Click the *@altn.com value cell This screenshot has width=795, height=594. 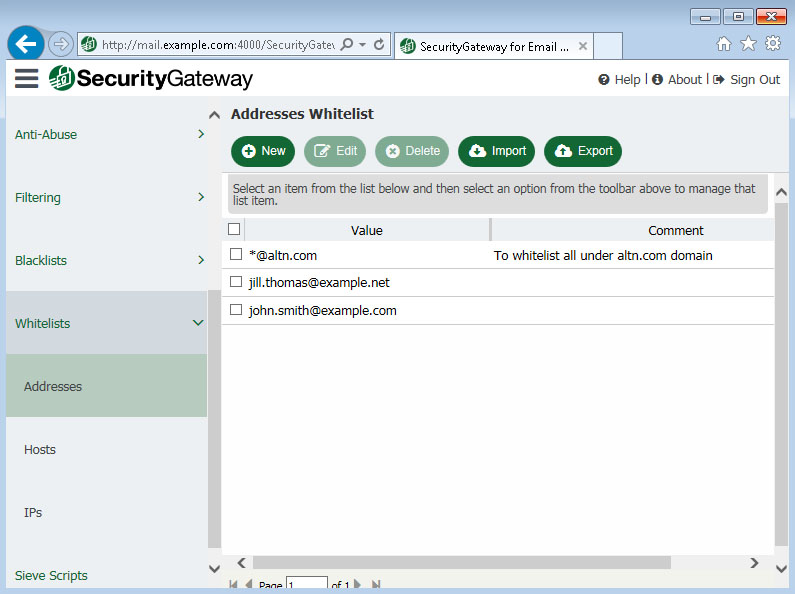(283, 255)
